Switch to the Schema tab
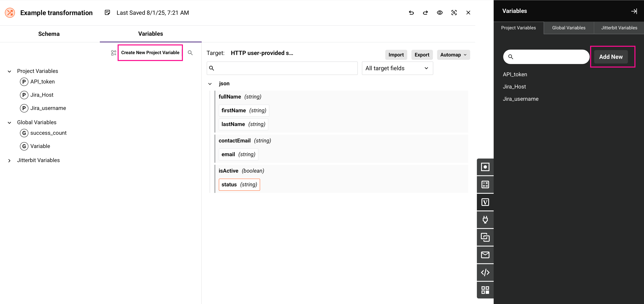This screenshot has height=304, width=644. pos(49,34)
